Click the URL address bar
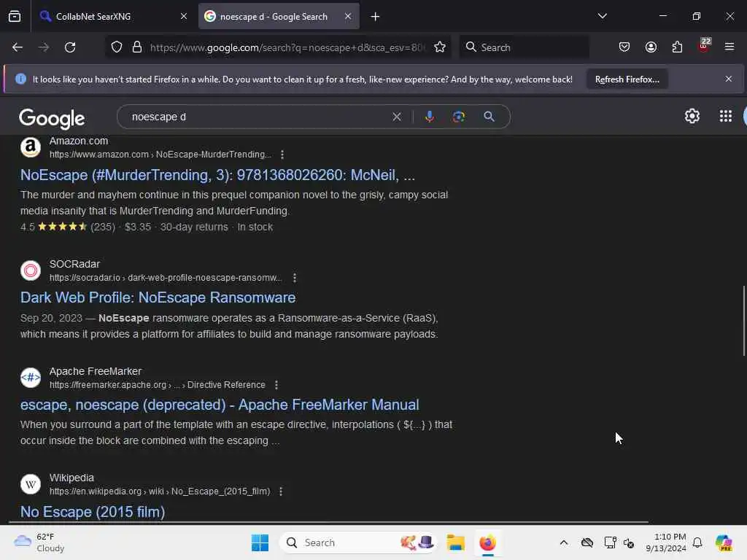This screenshot has height=560, width=747. pyautogui.click(x=287, y=47)
